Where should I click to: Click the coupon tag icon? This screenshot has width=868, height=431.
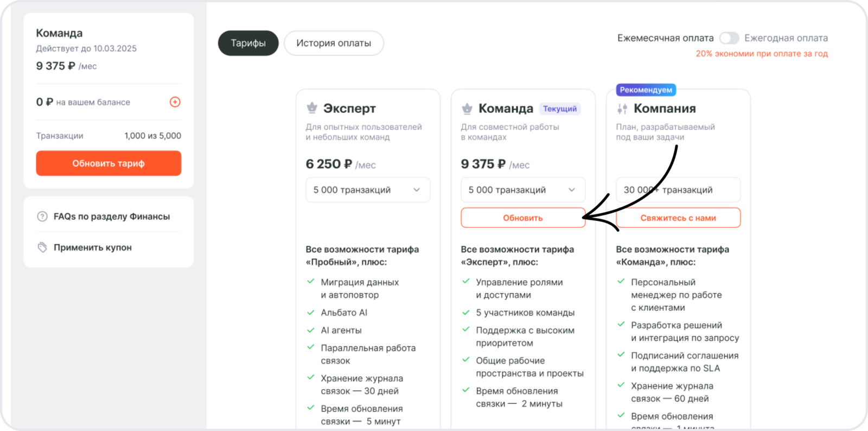tap(42, 248)
